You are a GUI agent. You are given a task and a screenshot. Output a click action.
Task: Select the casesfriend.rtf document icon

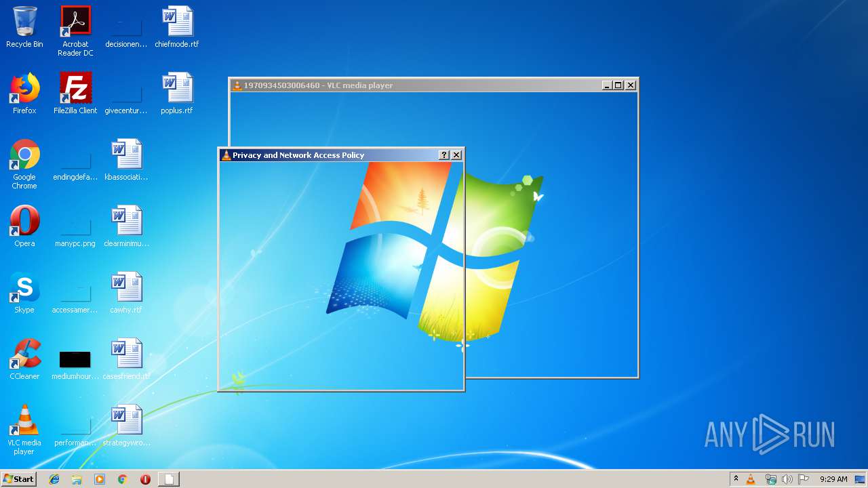tap(126, 359)
